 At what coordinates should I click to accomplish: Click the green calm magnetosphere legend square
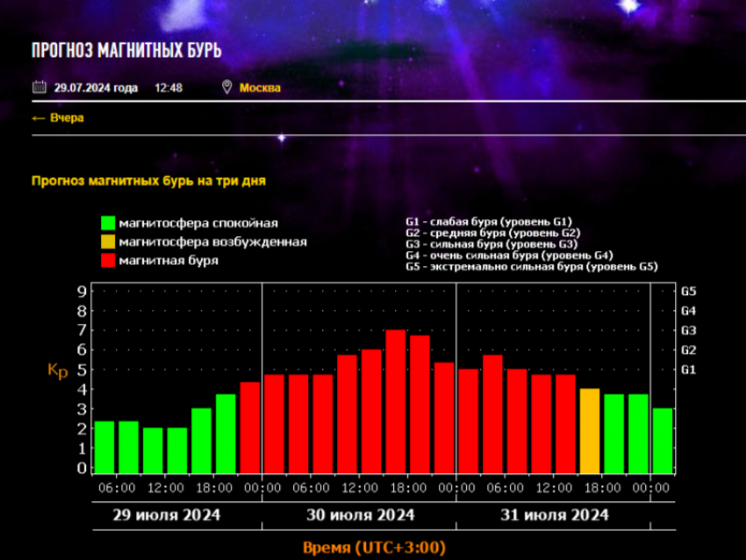click(x=108, y=223)
